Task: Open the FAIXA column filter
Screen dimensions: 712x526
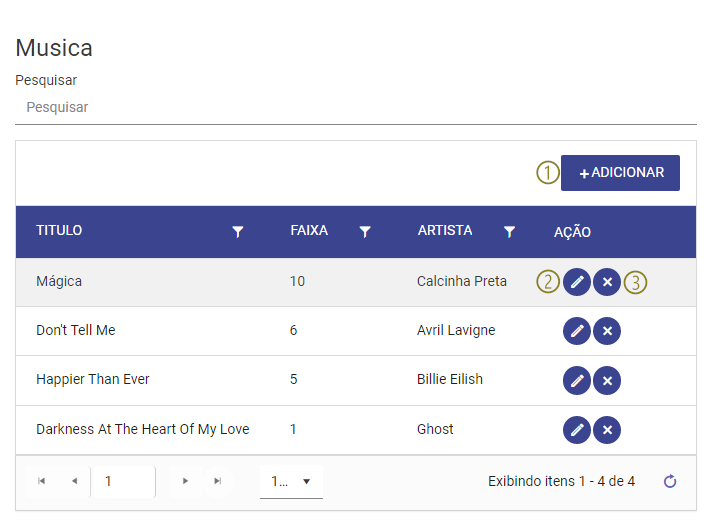Action: pyautogui.click(x=365, y=232)
